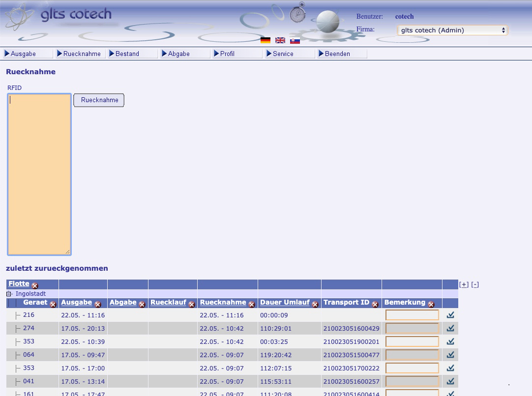
Task: Collapse the Ingolstadt fleet group
Action: click(x=9, y=294)
